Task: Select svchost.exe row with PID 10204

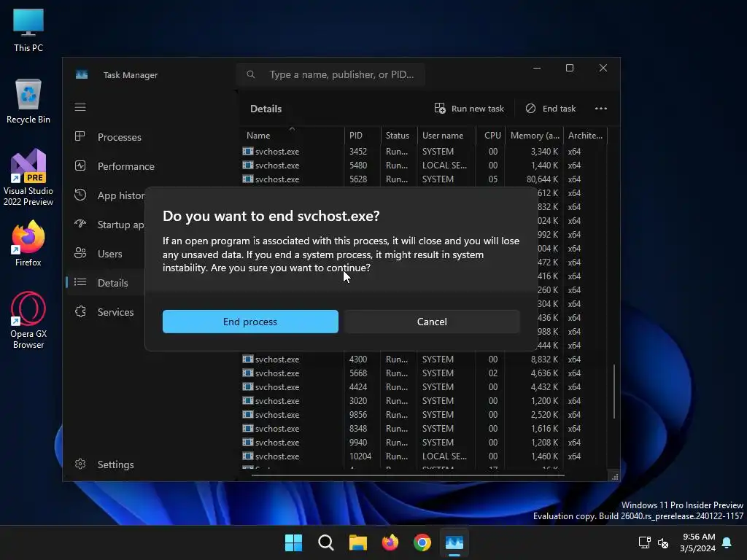Action: click(x=423, y=456)
